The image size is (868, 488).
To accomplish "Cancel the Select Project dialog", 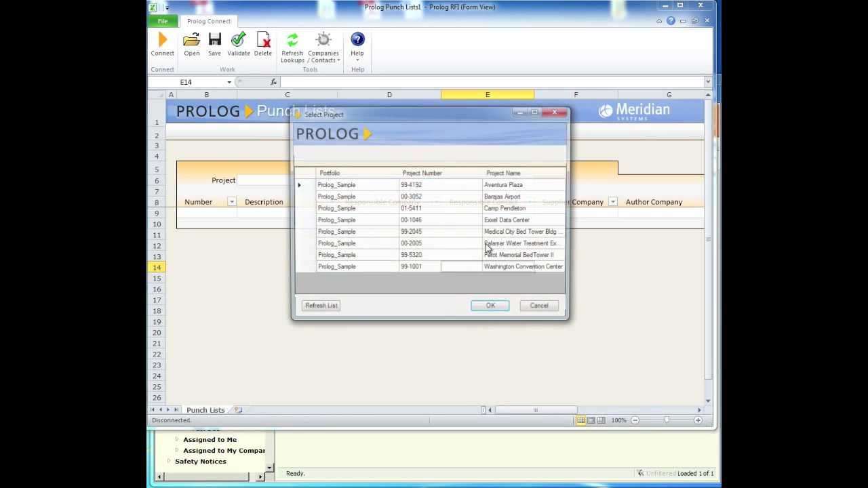I will (x=539, y=306).
